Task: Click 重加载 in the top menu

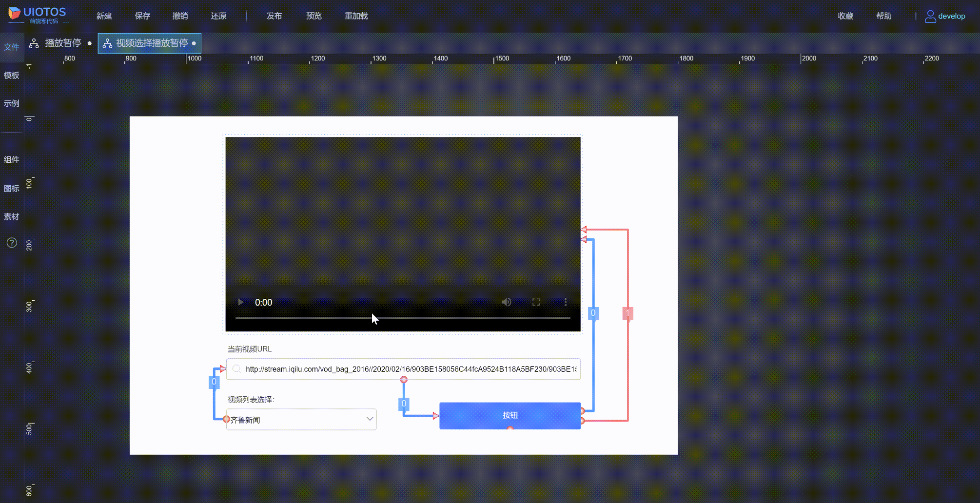Action: (x=356, y=16)
